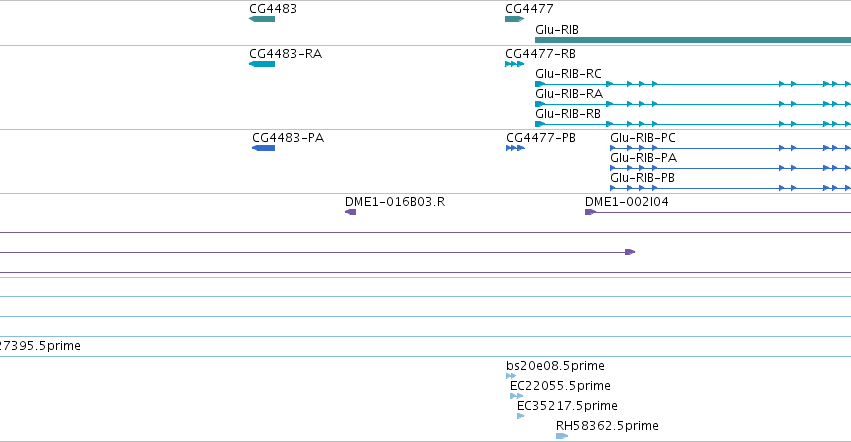This screenshot has width=851, height=442.
Task: Click the CG4483 gene arrow glyph
Action: click(x=262, y=19)
